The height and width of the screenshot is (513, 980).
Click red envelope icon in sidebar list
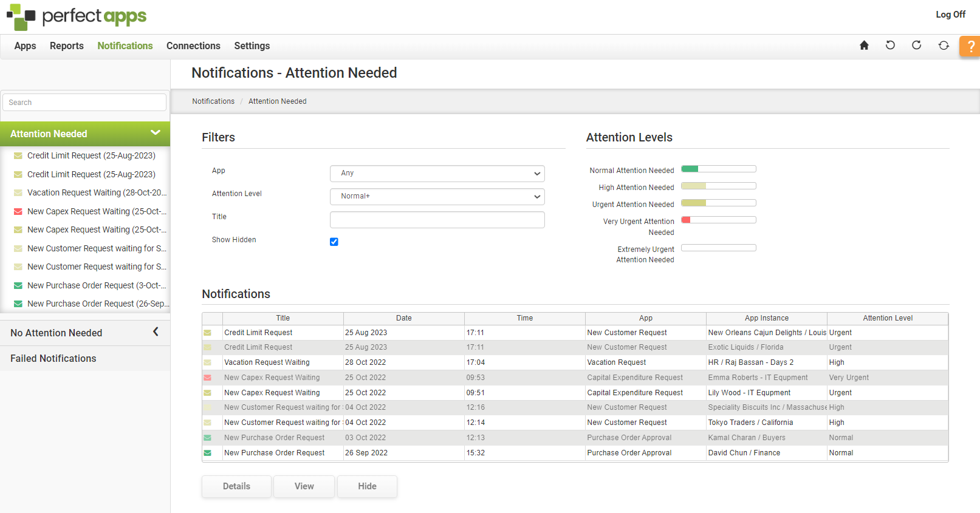[18, 212]
